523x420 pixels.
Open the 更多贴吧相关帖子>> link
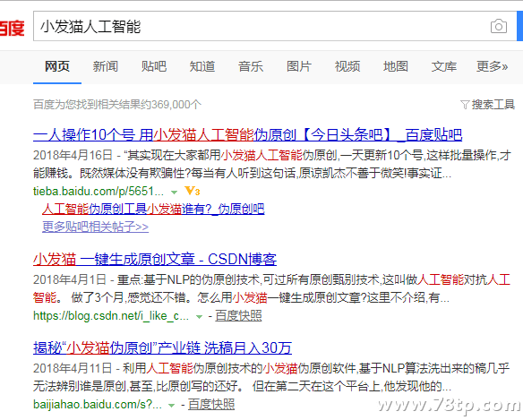(95, 227)
